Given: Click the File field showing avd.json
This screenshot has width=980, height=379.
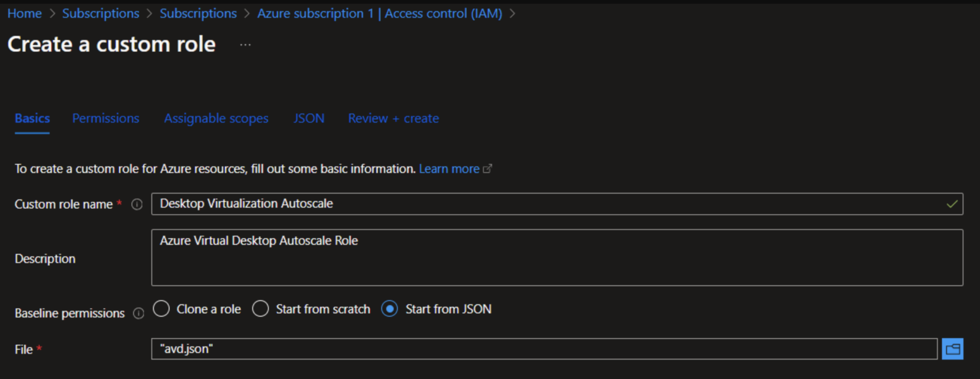Looking at the screenshot, I should (x=543, y=349).
